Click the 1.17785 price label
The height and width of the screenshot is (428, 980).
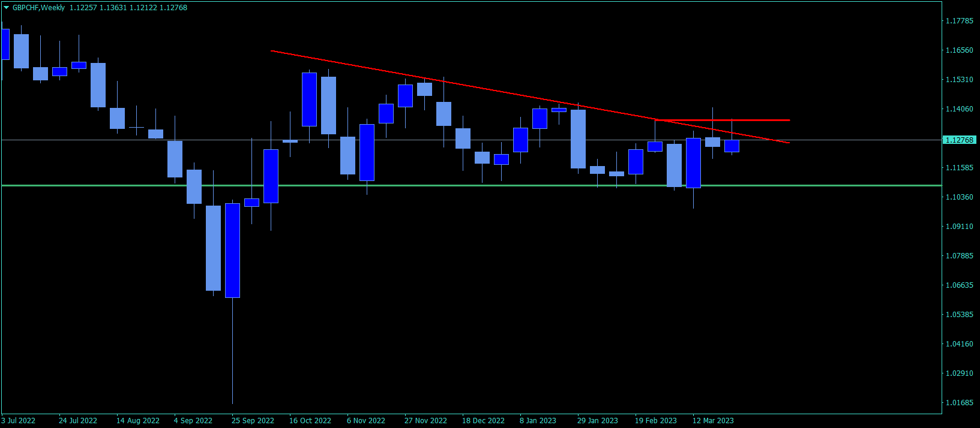pos(960,21)
